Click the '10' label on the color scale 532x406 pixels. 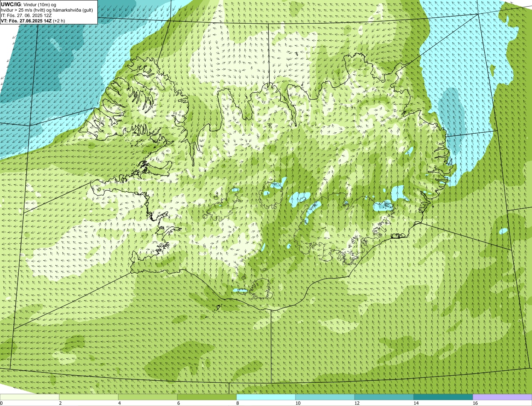click(x=298, y=403)
